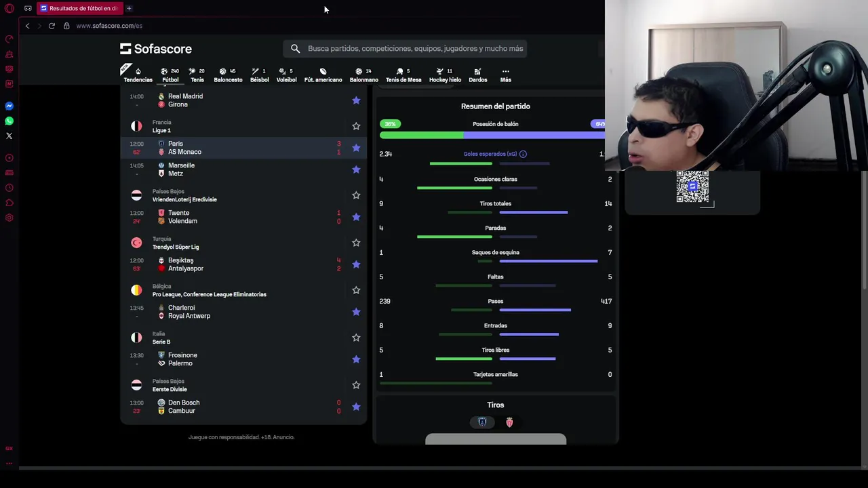Open Extensions cube icon in sidebar

[x=9, y=203]
